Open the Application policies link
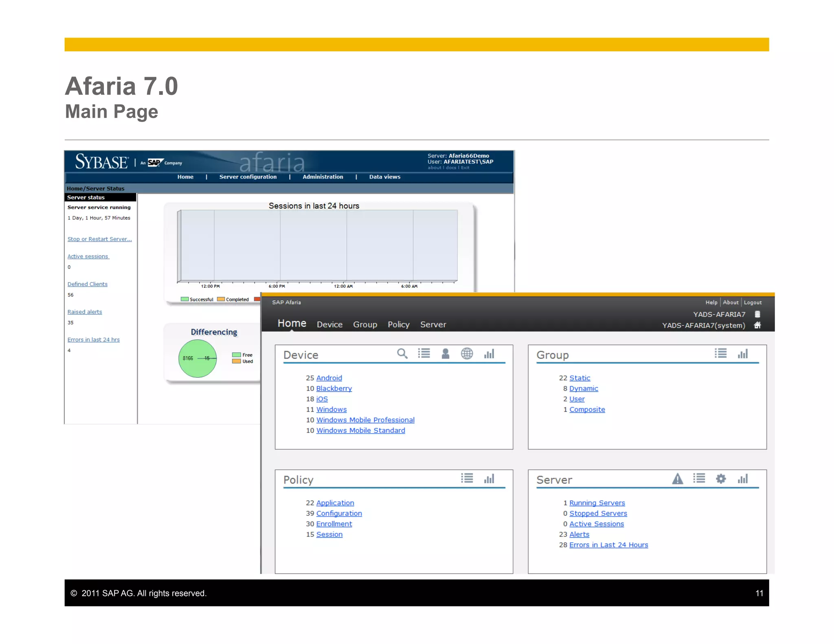The image size is (834, 644). [x=335, y=503]
